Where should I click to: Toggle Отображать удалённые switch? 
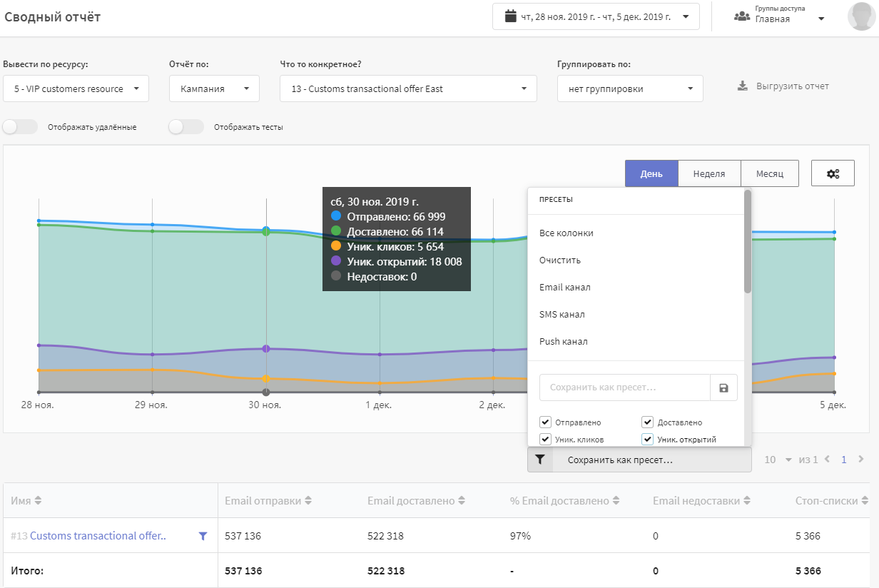coord(21,127)
